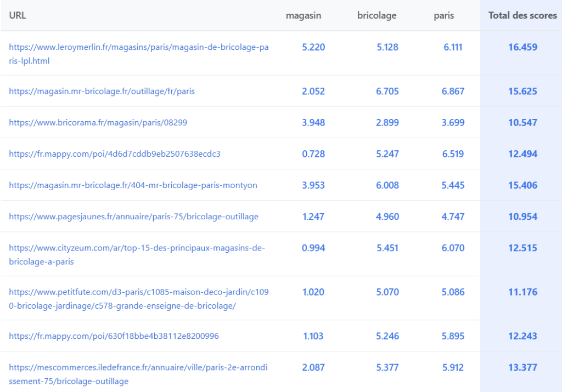Select the paris score 3.699

(453, 122)
